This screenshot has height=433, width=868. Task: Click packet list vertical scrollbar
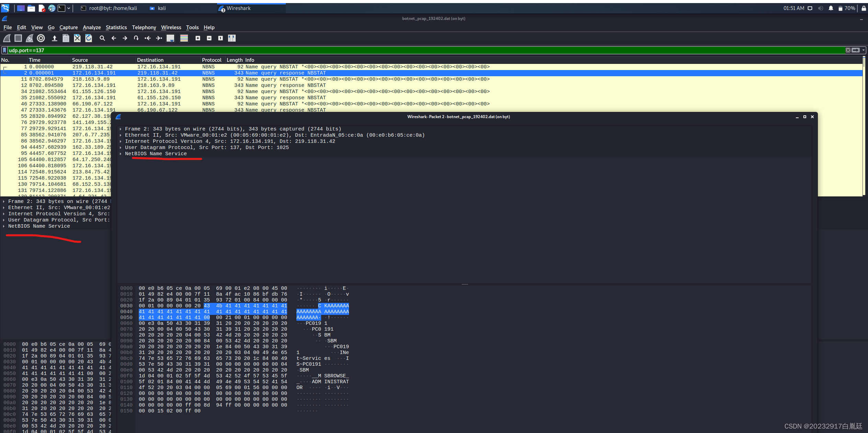click(x=864, y=127)
